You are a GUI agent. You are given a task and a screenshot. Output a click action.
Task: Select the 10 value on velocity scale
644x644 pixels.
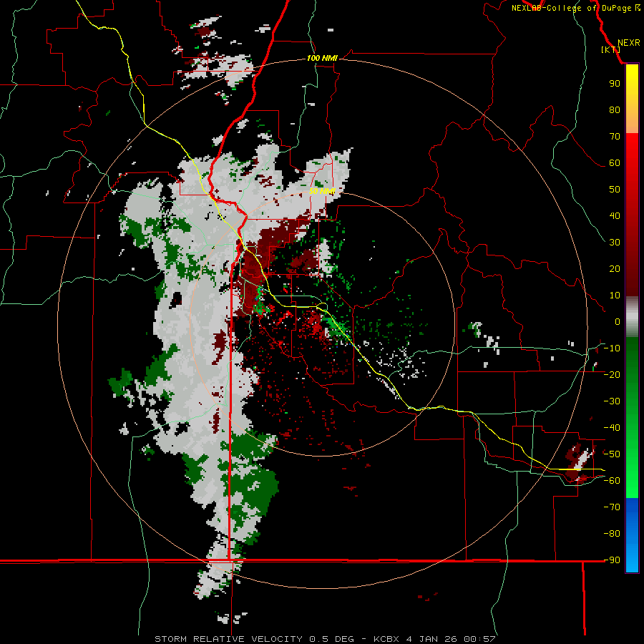(615, 296)
